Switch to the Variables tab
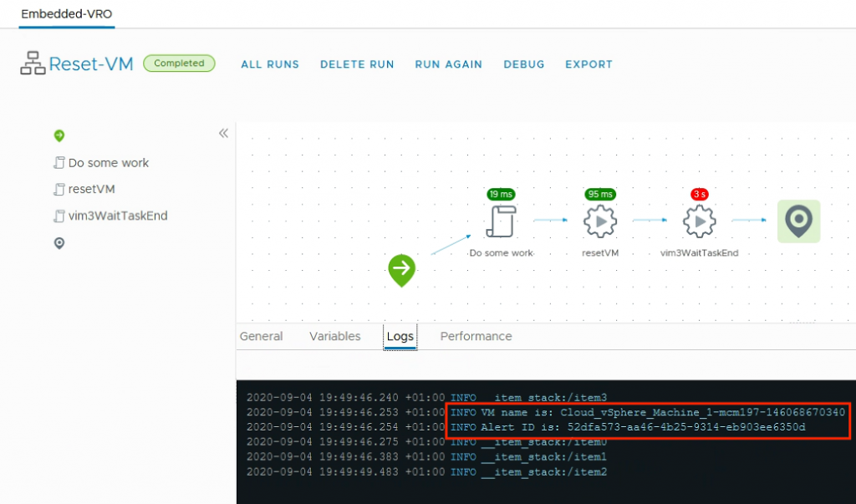This screenshot has width=856, height=504. click(334, 336)
